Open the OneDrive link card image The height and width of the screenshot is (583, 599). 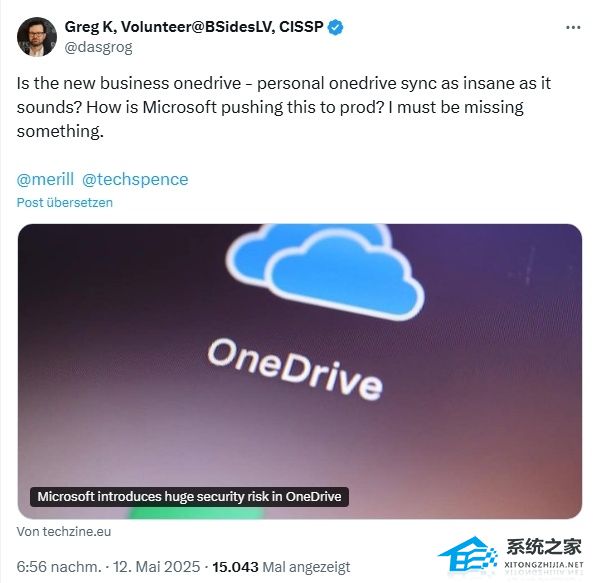(300, 371)
